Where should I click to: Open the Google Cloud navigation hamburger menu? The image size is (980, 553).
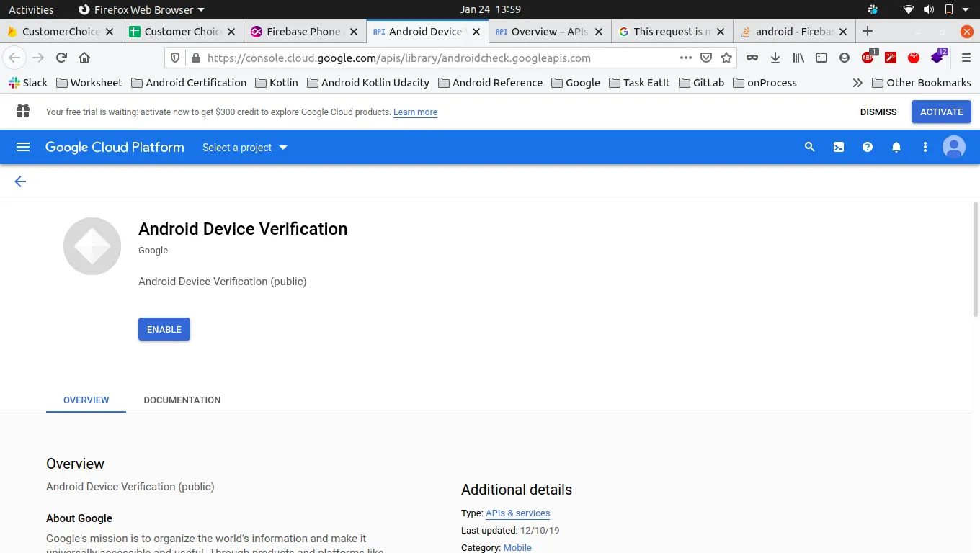[x=23, y=147]
